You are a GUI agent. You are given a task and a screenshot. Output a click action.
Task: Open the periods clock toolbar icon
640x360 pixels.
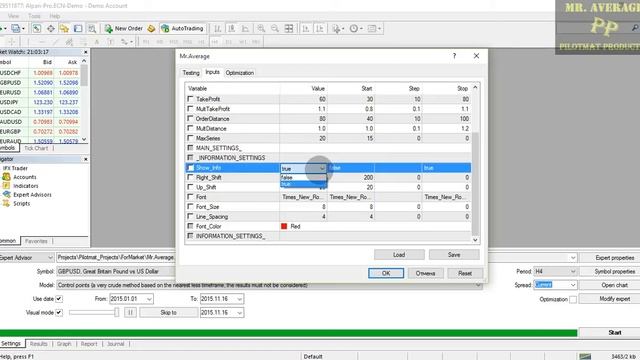355,29
